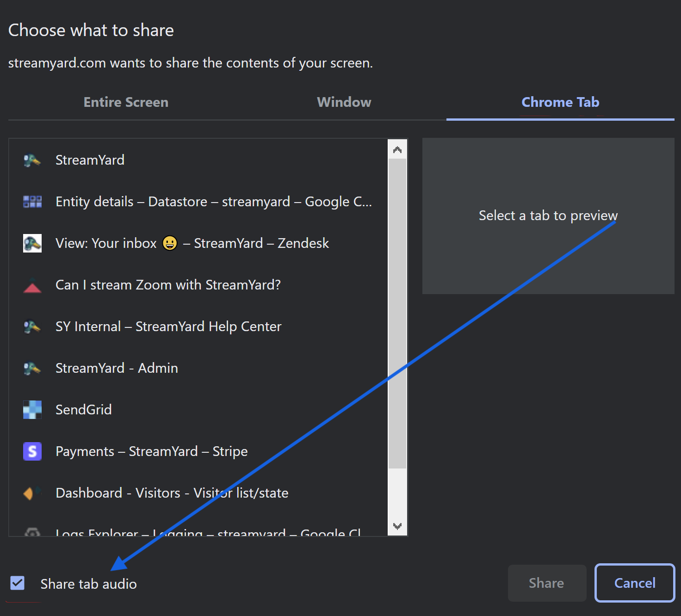This screenshot has height=616, width=681.
Task: Switch to the Window tab
Action: (x=344, y=102)
